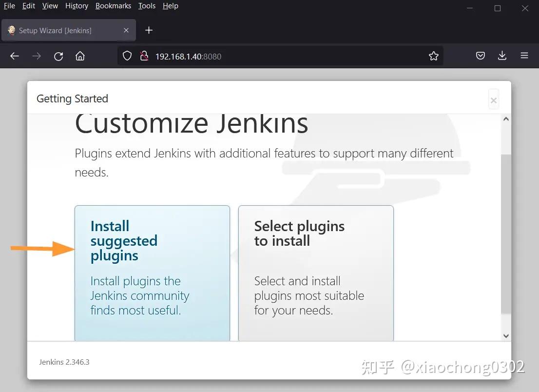539x392 pixels.
Task: Click the back navigation arrow
Action: click(14, 56)
